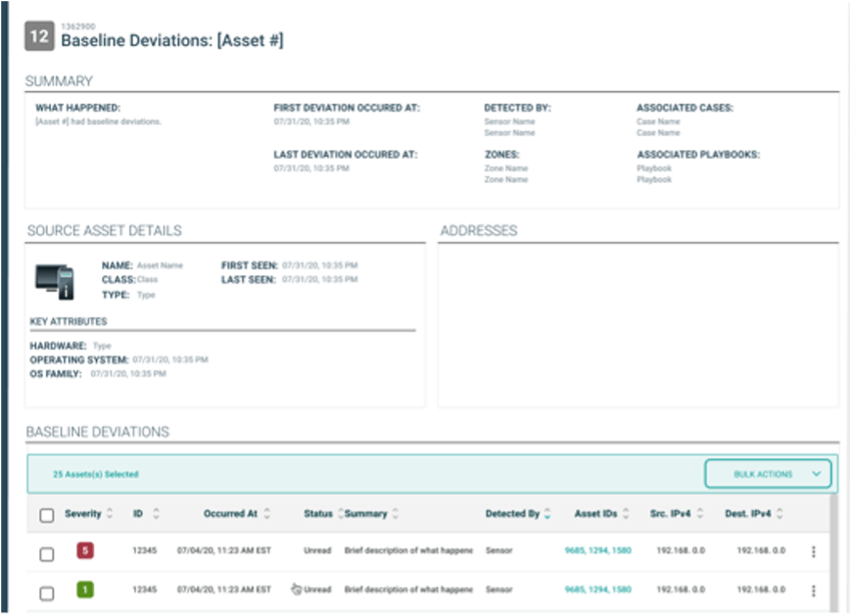Click destination IP in severity 5 row
This screenshot has width=852, height=616.
coord(761,550)
